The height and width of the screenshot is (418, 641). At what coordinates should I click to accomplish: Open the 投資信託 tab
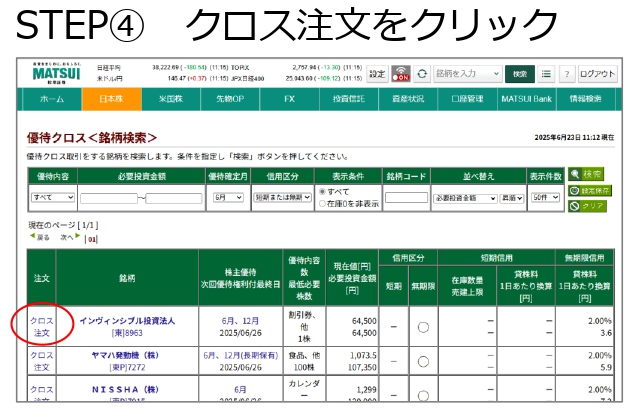349,99
